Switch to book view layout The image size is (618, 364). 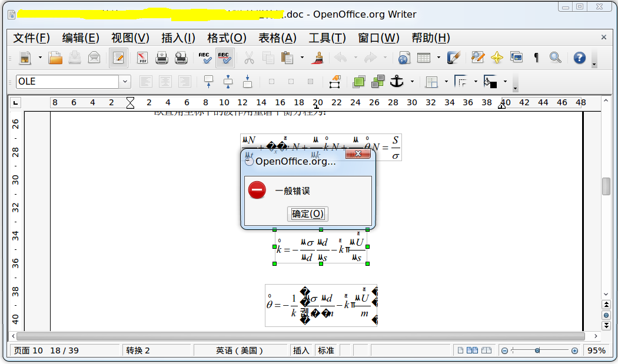pos(486,350)
